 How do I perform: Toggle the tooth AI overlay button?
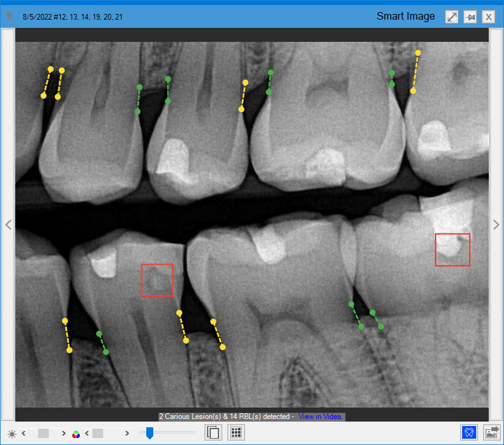pyautogui.click(x=469, y=432)
